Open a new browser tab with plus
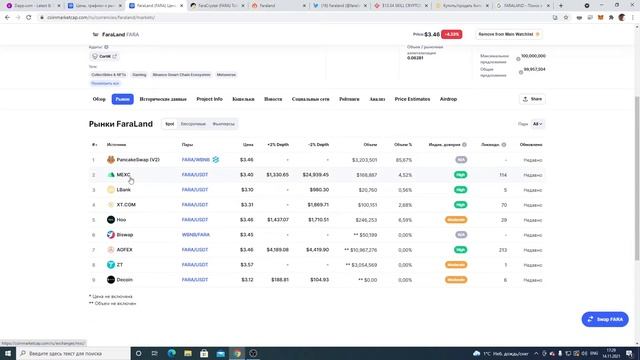This screenshot has height=360, width=640. 561,6
